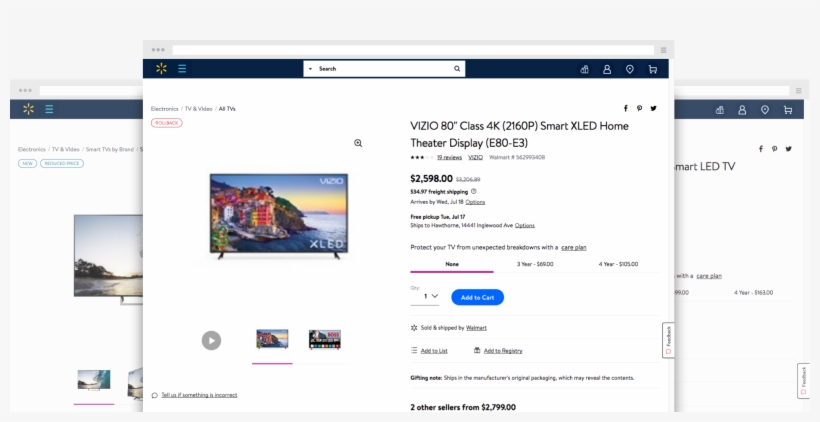Open cart icon in right window header
This screenshot has height=422, width=820.
coord(788,110)
